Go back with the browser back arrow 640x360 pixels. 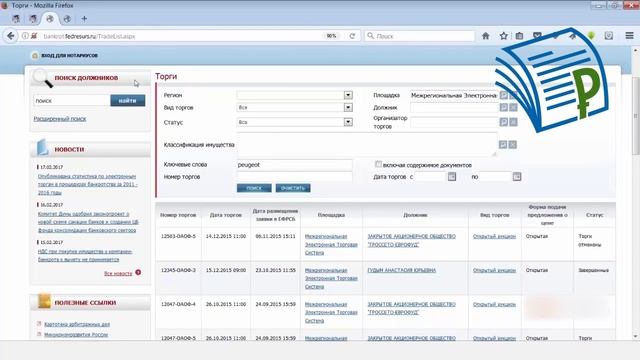click(10, 36)
